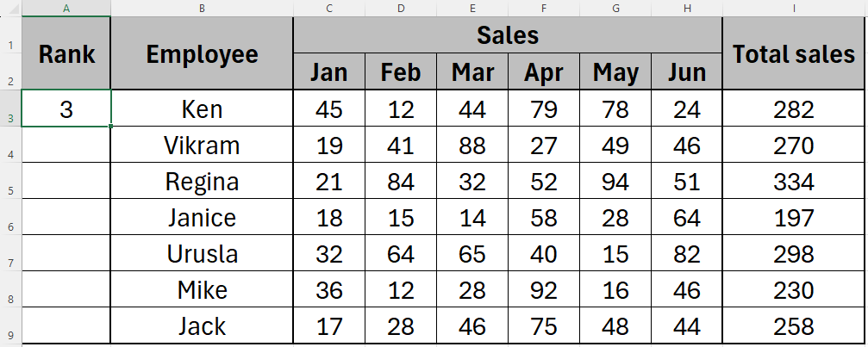Select the cell containing Urusla
868x347 pixels.
click(202, 254)
